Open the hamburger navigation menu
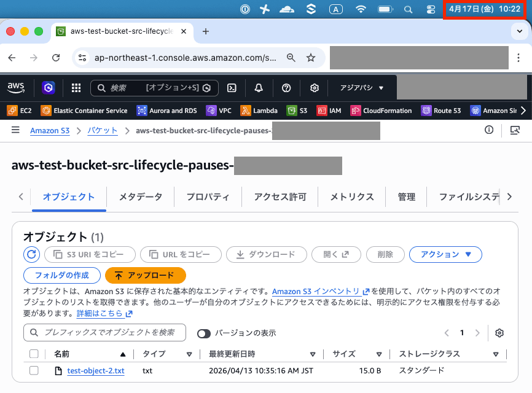The image size is (532, 393). 15,130
